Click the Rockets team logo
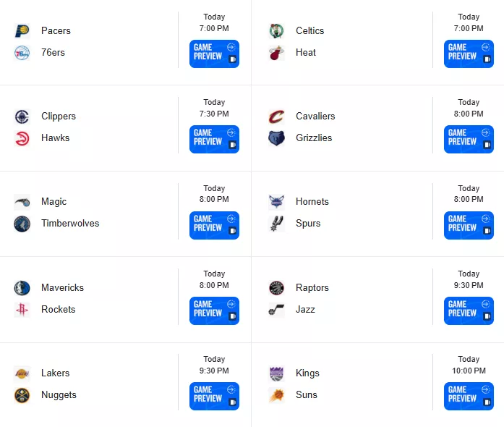Image resolution: width=504 pixels, height=427 pixels. 22,310
